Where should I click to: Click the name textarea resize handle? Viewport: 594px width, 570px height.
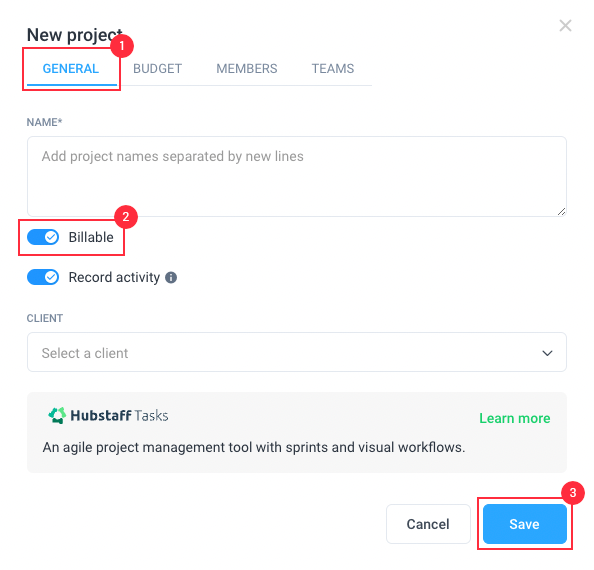[x=561, y=212]
